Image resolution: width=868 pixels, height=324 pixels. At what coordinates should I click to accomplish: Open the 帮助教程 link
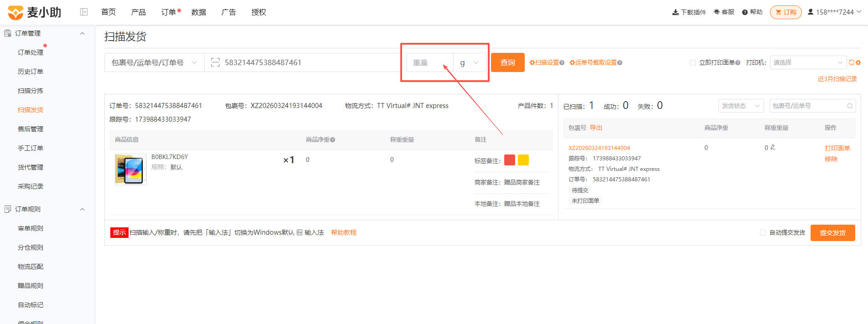point(344,232)
